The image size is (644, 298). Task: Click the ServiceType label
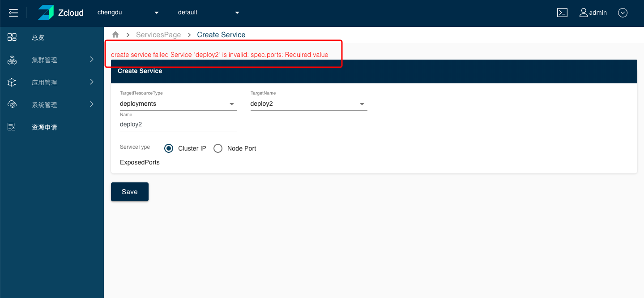(x=135, y=147)
